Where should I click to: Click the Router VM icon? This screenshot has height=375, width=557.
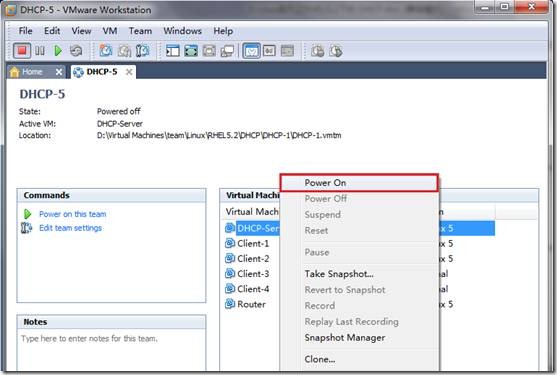[230, 304]
